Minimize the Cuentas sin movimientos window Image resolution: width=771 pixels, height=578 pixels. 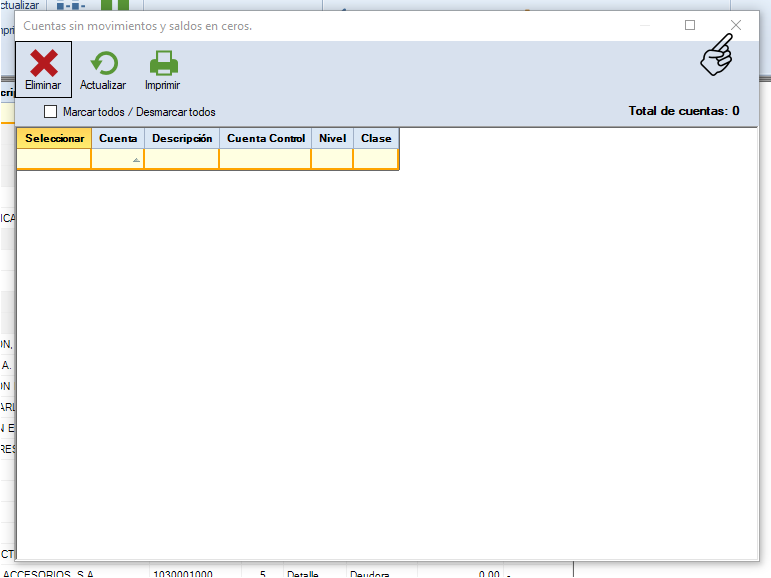point(645,25)
